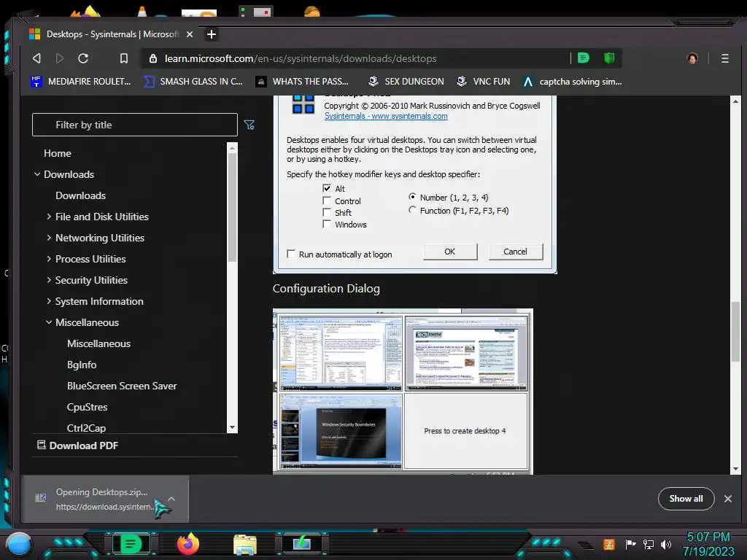Click the filter funnel icon
The image size is (747, 560).
click(x=249, y=125)
